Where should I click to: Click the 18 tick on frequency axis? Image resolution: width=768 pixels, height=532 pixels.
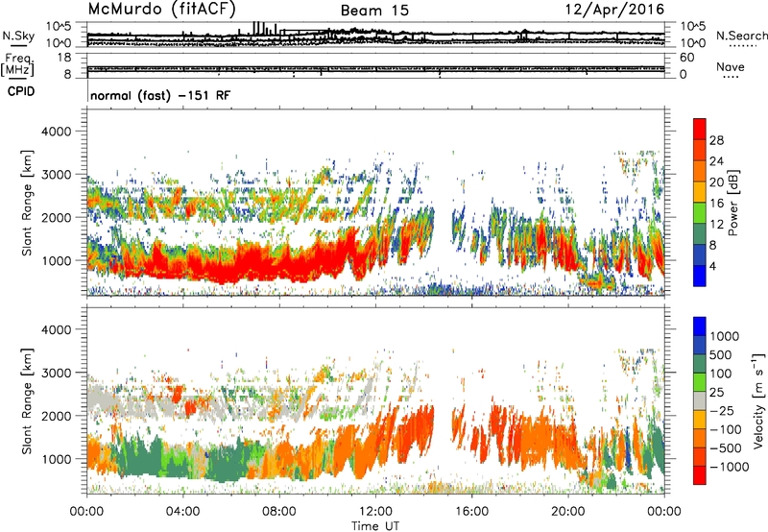point(64,58)
